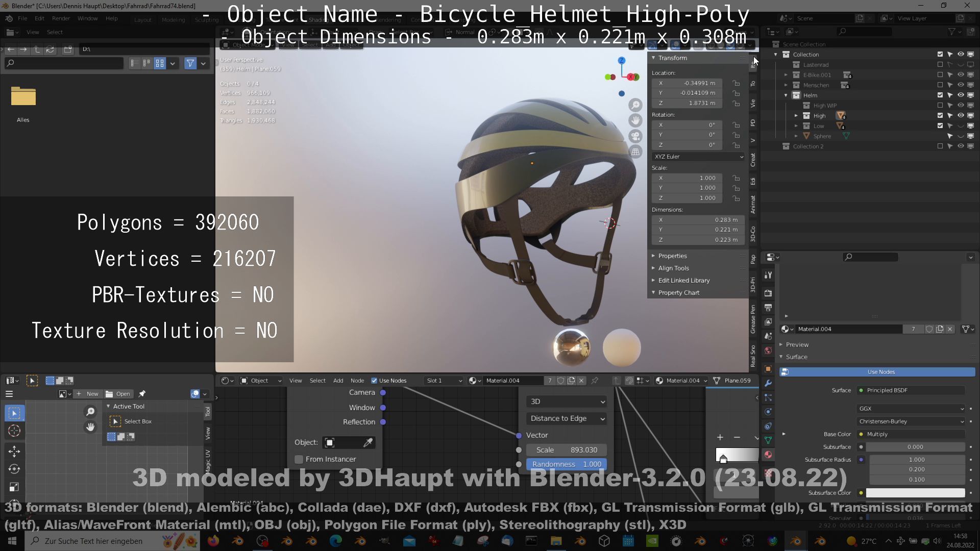Open the Slot 1 material slot dropdown
This screenshot has height=551, width=980.
coord(444,381)
